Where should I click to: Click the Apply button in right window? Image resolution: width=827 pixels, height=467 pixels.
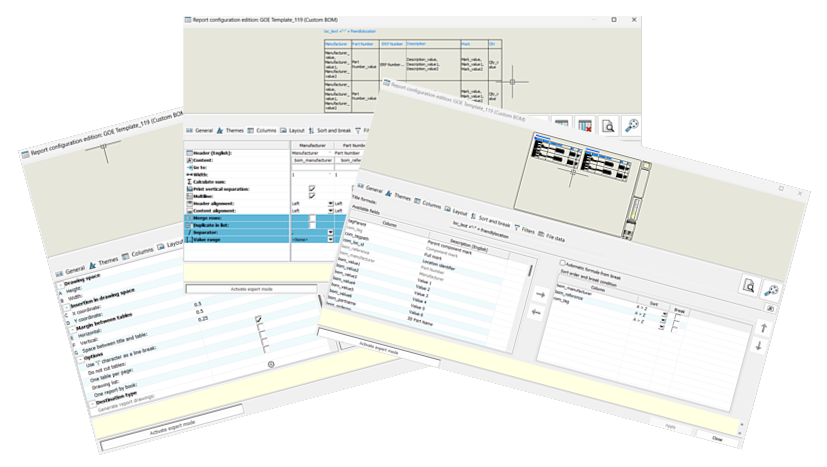670,426
